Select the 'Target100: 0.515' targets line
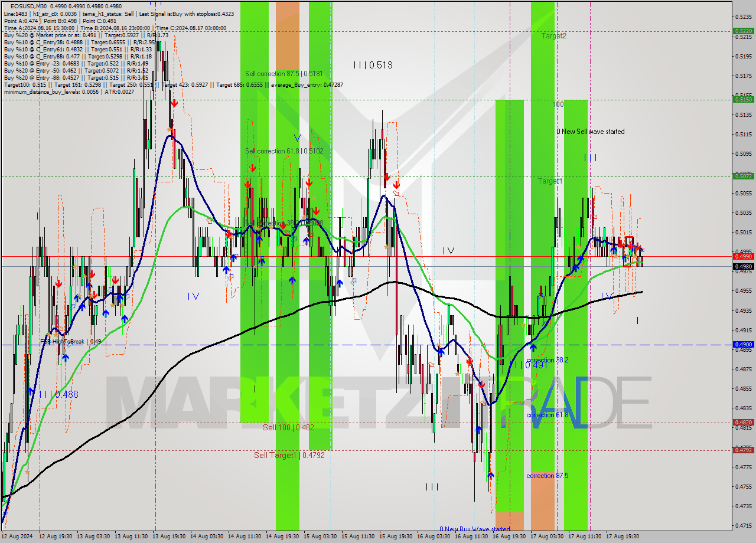The image size is (756, 543). 173,84
